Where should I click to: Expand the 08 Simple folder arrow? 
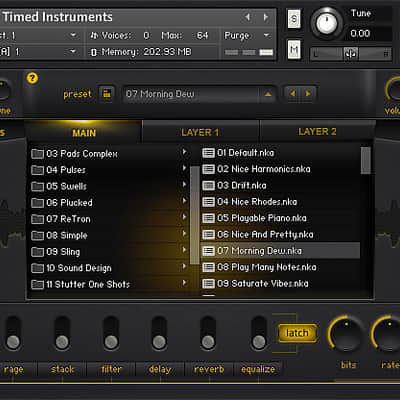(184, 234)
